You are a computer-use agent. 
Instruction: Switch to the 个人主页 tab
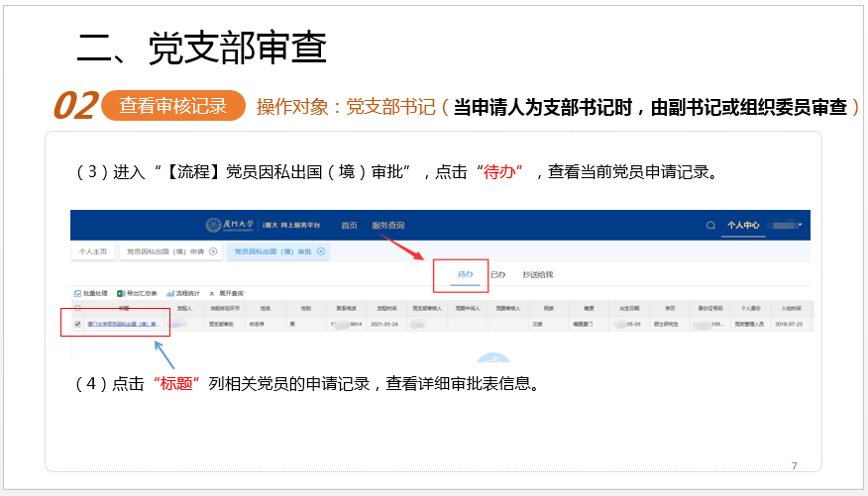pos(93,251)
